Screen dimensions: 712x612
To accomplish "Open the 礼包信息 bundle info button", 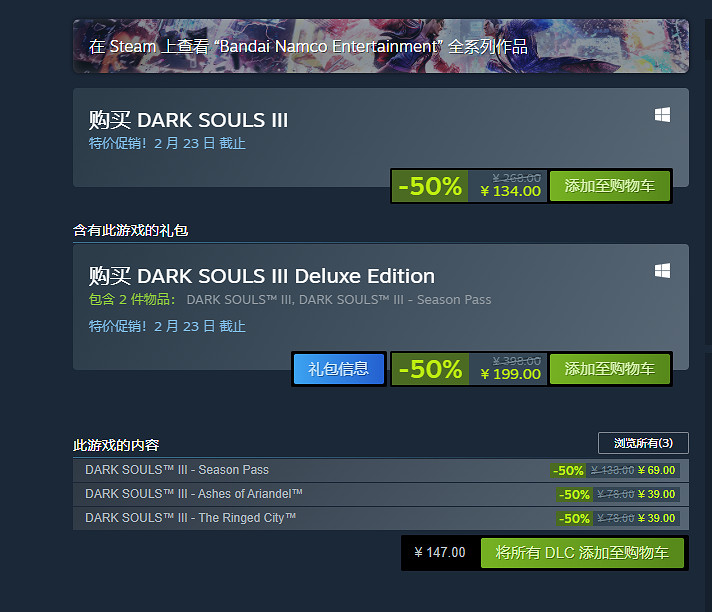I will coord(338,368).
